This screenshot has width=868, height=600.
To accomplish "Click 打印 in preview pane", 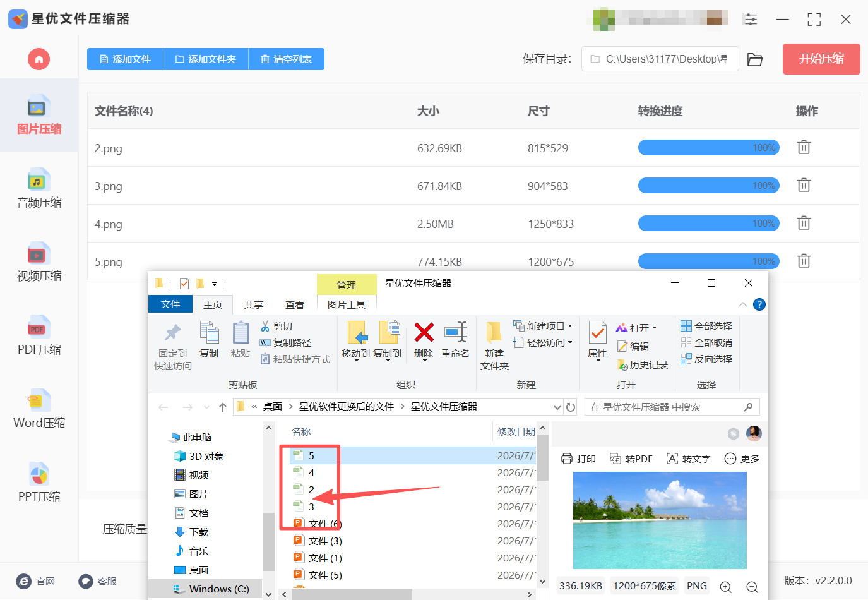I will pyautogui.click(x=578, y=459).
